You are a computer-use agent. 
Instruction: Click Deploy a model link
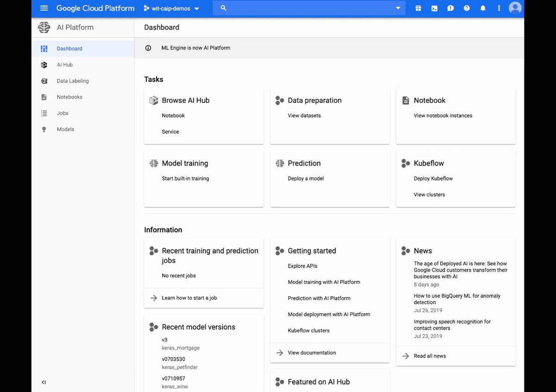tap(306, 179)
